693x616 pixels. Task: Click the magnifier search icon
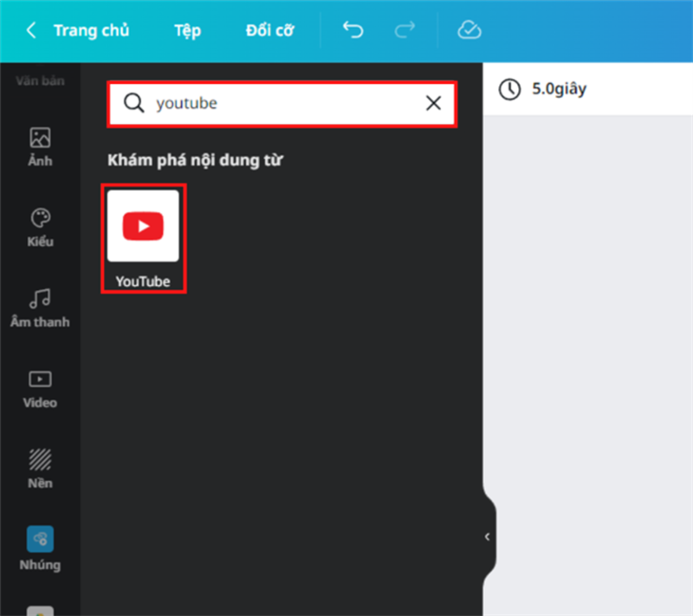click(x=133, y=103)
